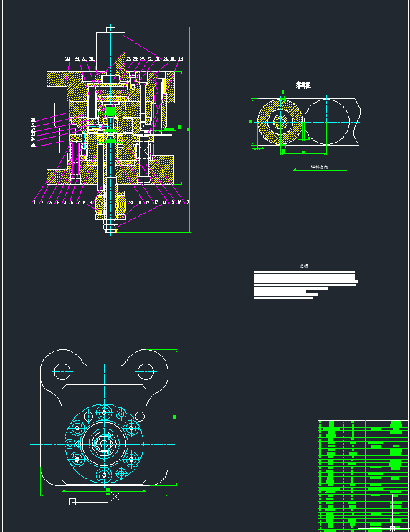Click the green parts list table
Image resolution: width=410 pixels, height=532 pixels.
click(363, 475)
